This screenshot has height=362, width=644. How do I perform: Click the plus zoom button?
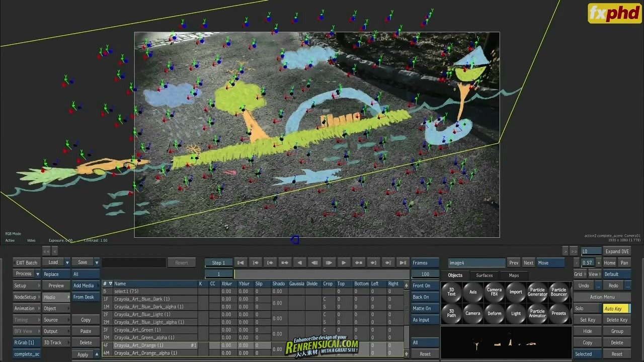tap(598, 262)
